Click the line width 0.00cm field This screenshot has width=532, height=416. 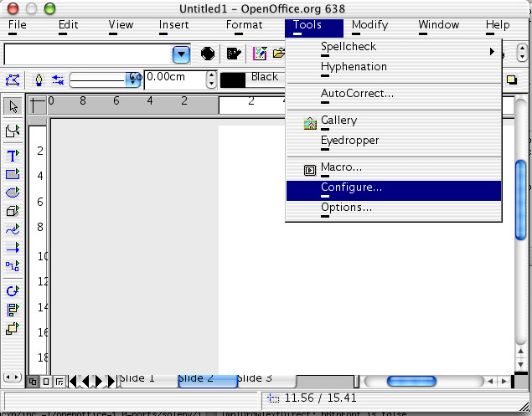175,80
